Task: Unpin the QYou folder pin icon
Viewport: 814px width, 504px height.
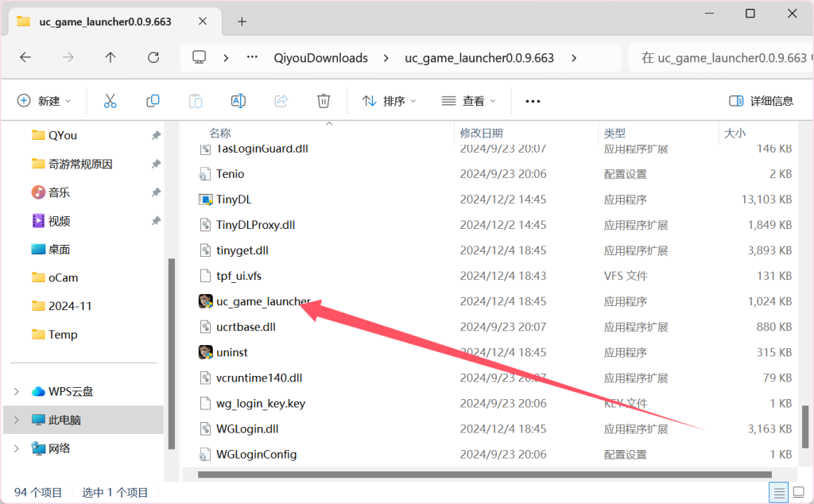Action: (x=156, y=135)
